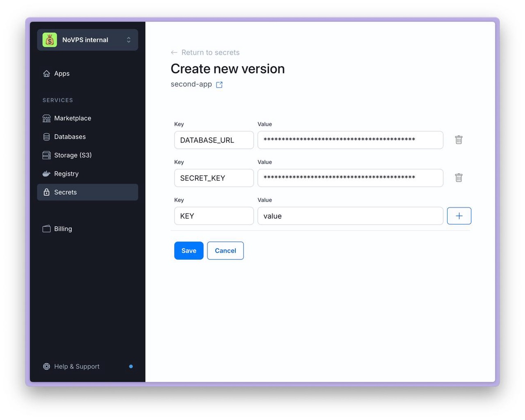Delete the DATABASE_URL secret row

[458, 140]
